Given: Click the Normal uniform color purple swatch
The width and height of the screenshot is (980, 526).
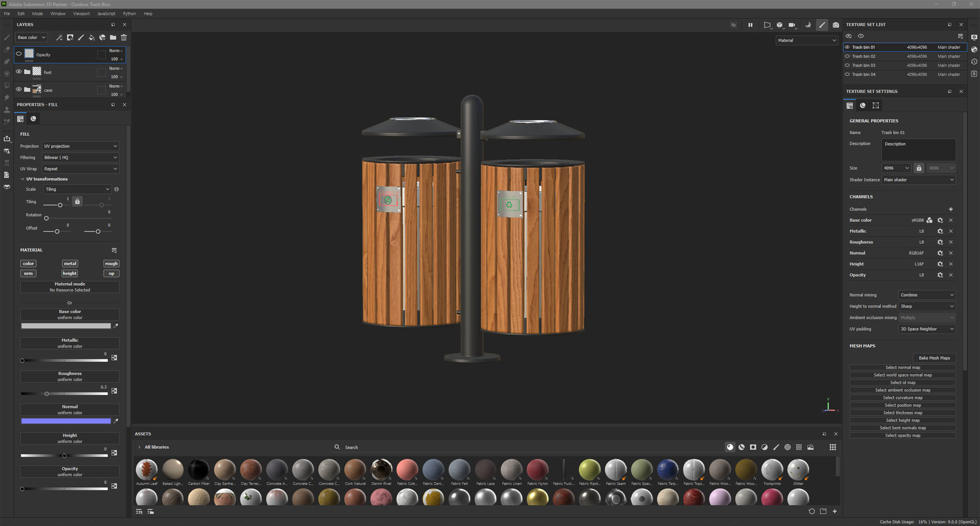Looking at the screenshot, I should click(x=66, y=421).
